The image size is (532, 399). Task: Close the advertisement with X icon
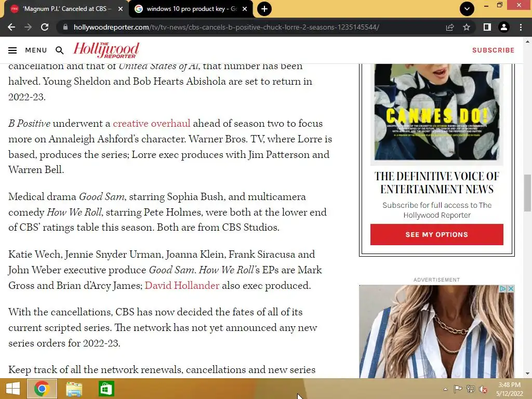pyautogui.click(x=511, y=289)
